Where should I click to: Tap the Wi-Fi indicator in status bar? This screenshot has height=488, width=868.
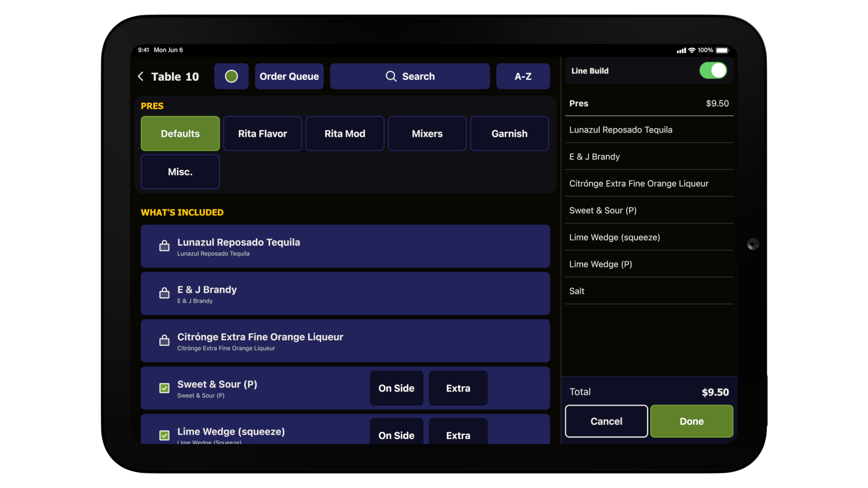[691, 50]
